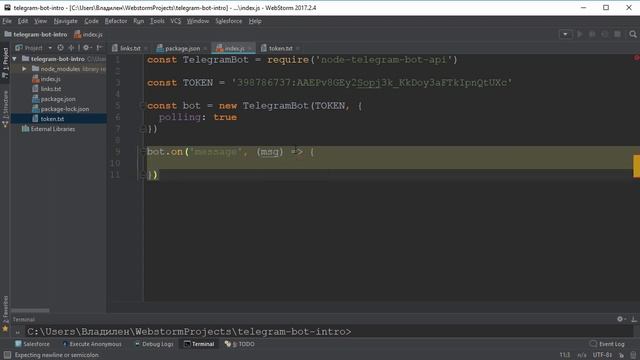Click Scroll from Source target icon
Screen dimensions: 640x360
pyautogui.click(x=60, y=48)
